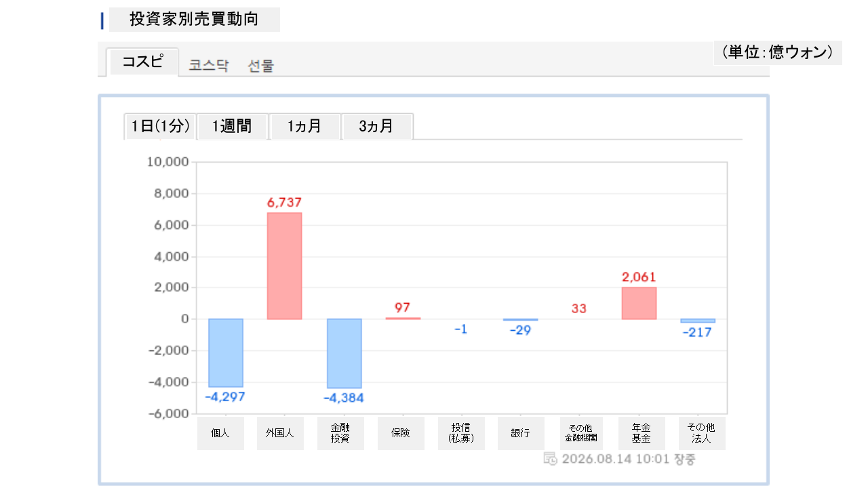The width and height of the screenshot is (868, 488).
Task: Click the -29 value label
Action: [x=521, y=330]
